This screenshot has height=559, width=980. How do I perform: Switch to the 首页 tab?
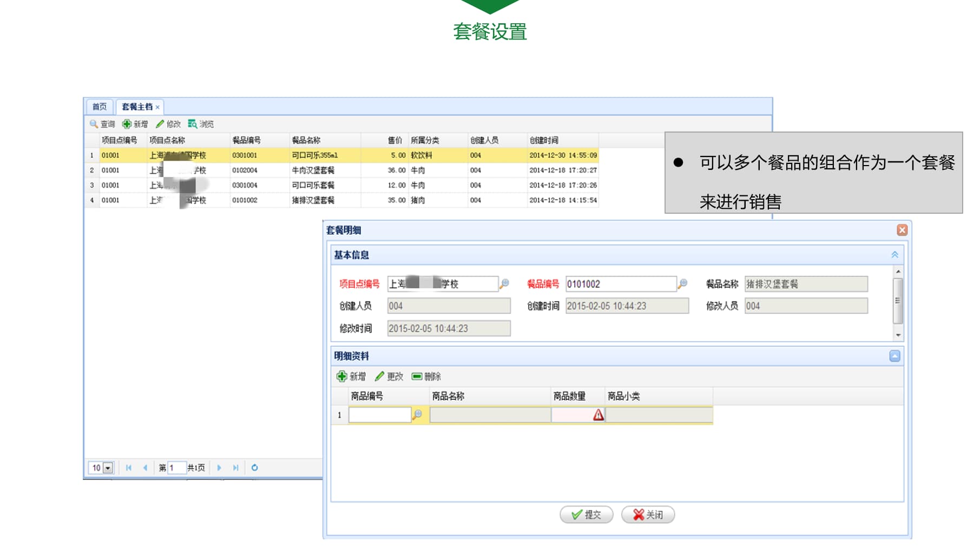pos(100,107)
